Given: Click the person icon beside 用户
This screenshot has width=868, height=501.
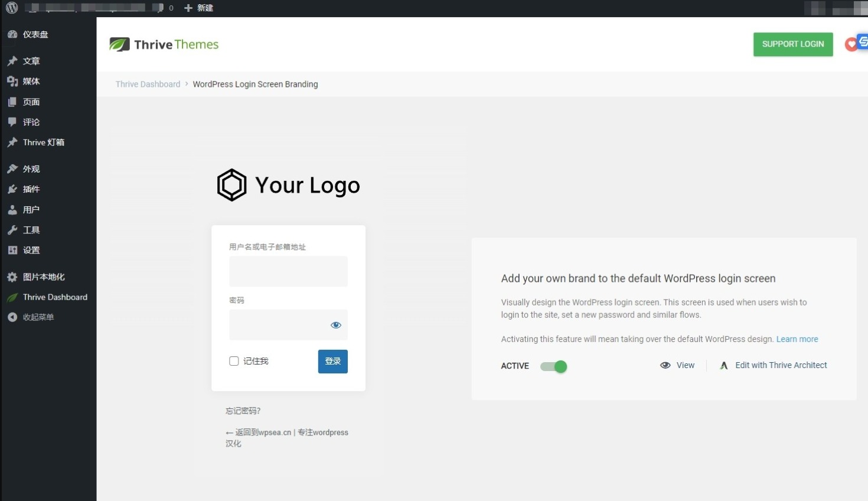Looking at the screenshot, I should pos(12,209).
